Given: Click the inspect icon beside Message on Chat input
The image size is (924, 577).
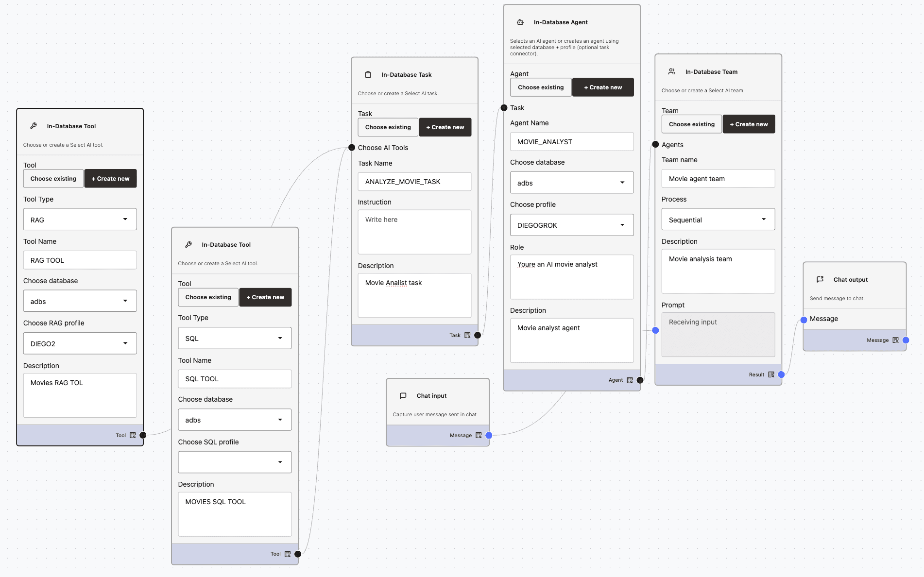Looking at the screenshot, I should coord(478,435).
